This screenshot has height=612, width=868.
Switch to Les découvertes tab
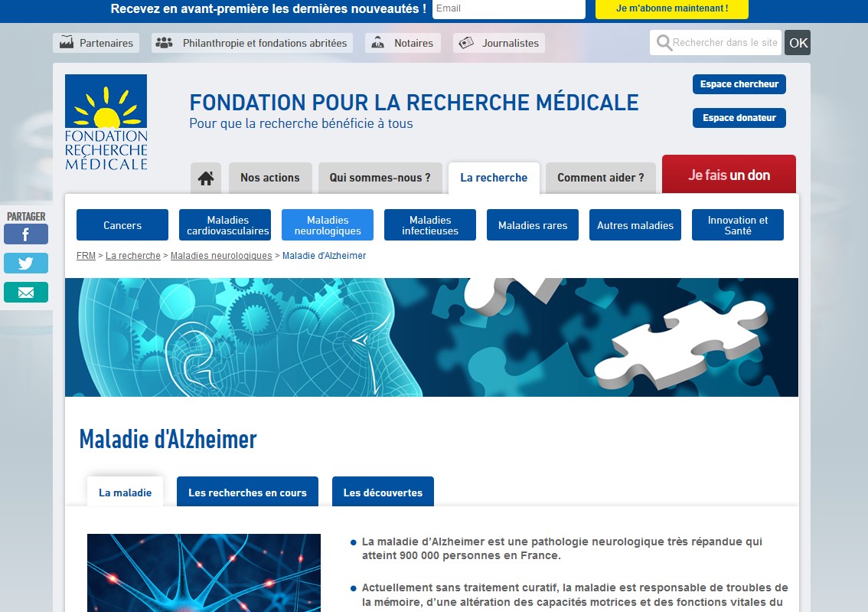pos(383,492)
